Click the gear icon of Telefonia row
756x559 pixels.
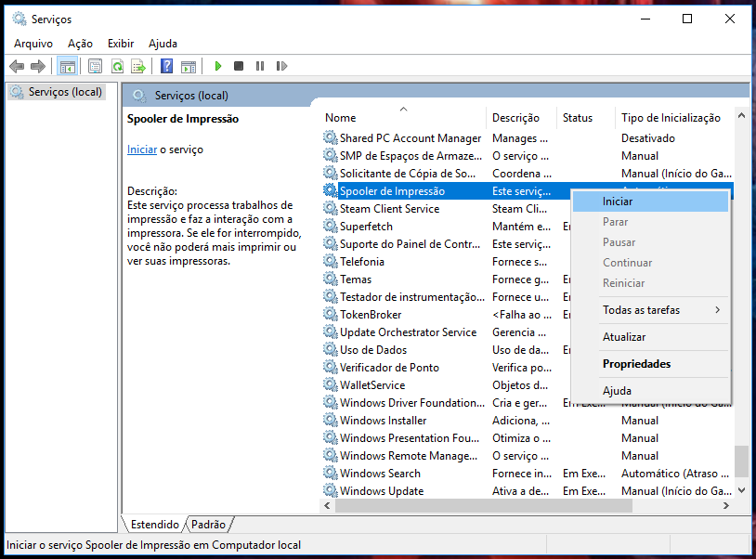pyautogui.click(x=331, y=261)
